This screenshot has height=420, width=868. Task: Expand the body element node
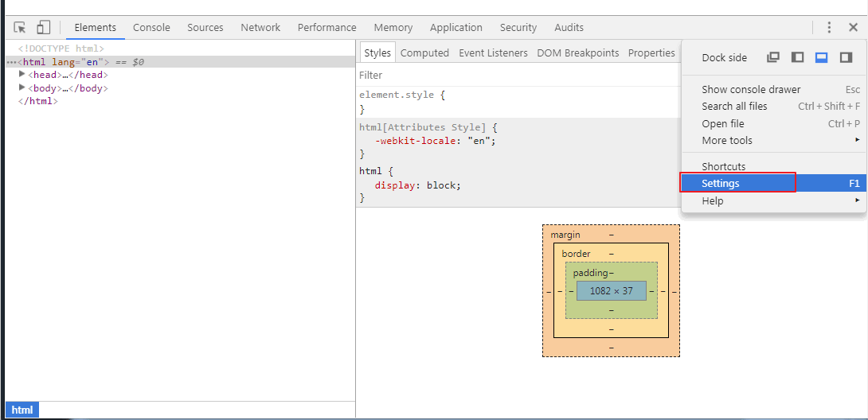(x=22, y=88)
